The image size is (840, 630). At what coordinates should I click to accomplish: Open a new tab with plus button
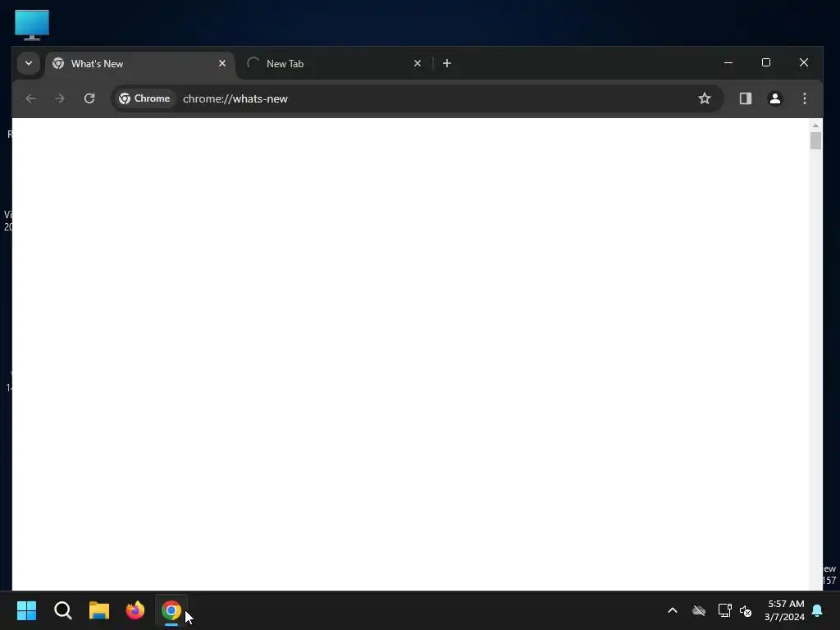click(x=447, y=63)
